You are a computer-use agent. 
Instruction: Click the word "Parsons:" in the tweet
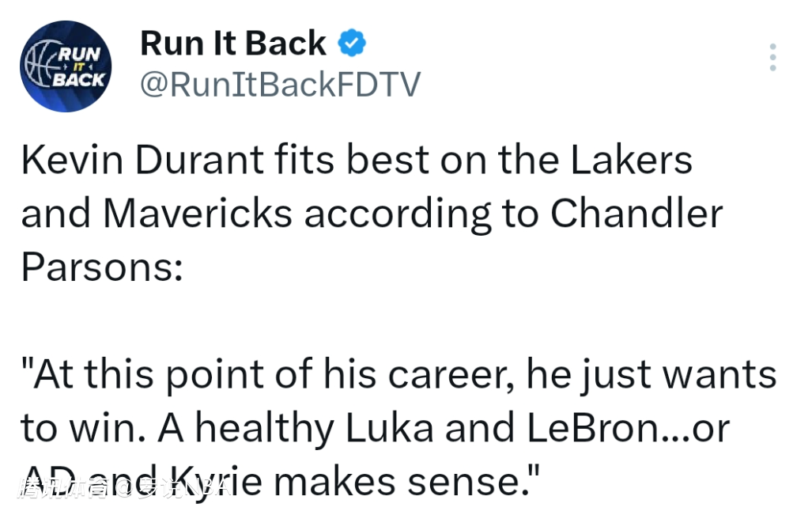click(101, 267)
